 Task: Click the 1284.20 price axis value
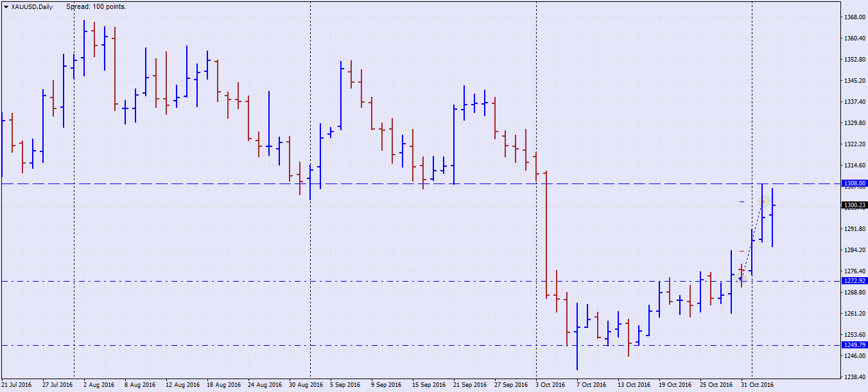pyautogui.click(x=855, y=250)
